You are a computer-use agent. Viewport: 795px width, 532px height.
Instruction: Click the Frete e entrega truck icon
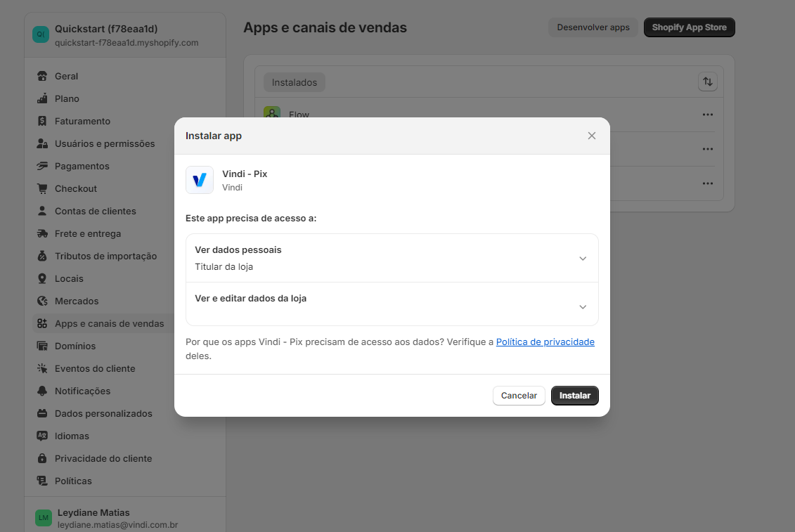pos(42,233)
